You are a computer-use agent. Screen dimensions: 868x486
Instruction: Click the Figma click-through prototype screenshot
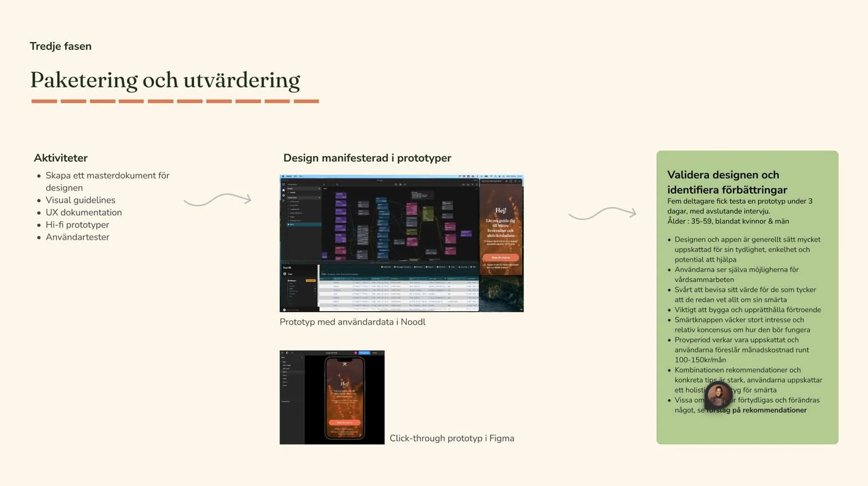[332, 397]
